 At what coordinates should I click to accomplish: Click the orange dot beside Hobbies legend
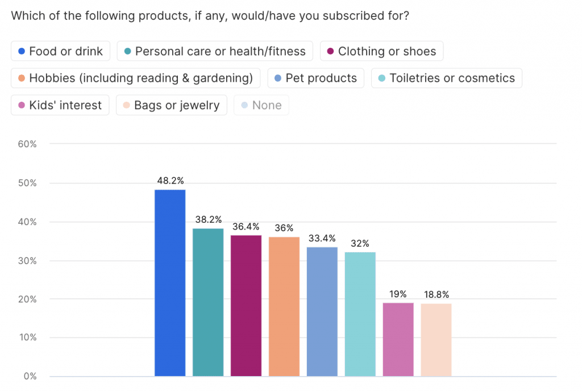22,78
